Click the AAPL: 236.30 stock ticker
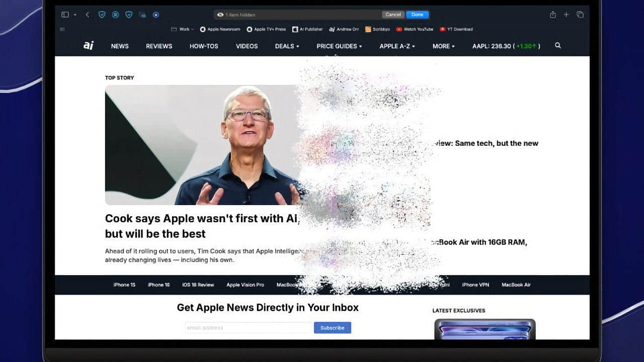The height and width of the screenshot is (362, 644). 506,46
